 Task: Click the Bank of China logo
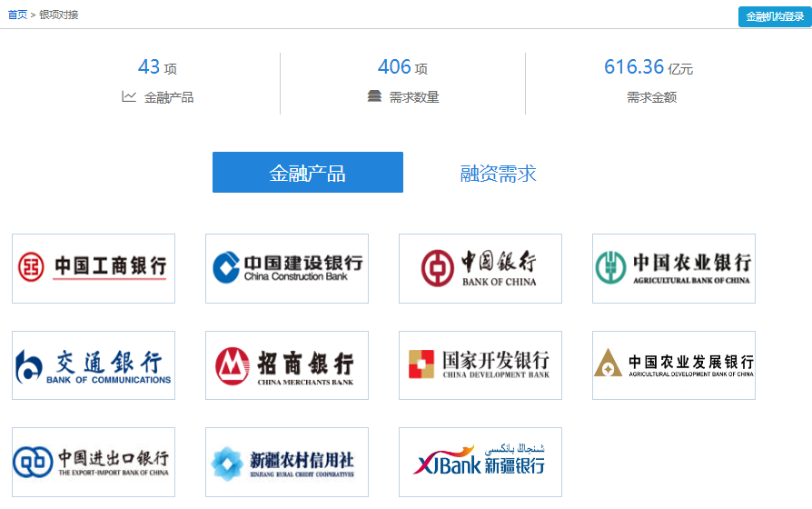(x=480, y=268)
